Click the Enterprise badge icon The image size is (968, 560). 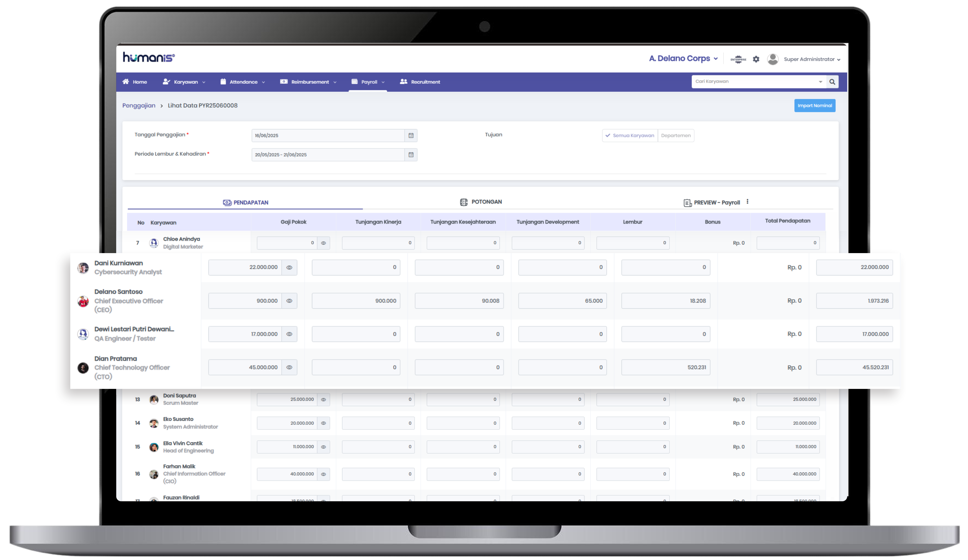738,59
